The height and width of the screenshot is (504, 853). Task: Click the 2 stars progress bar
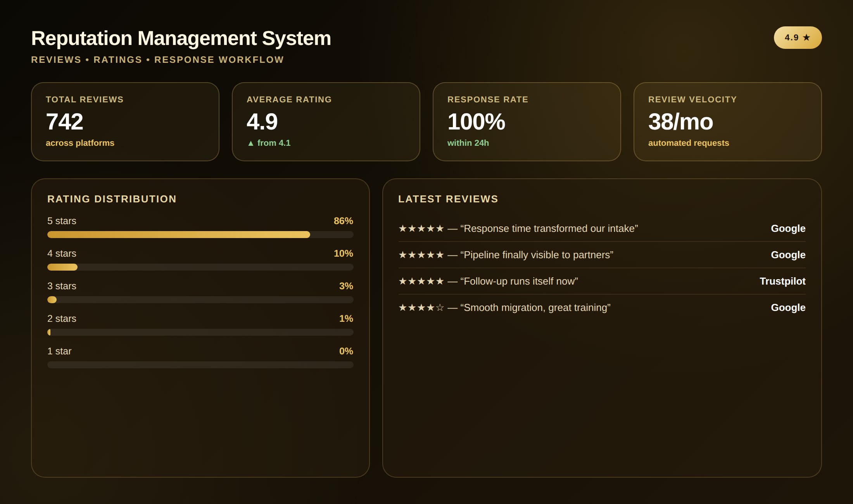[200, 332]
